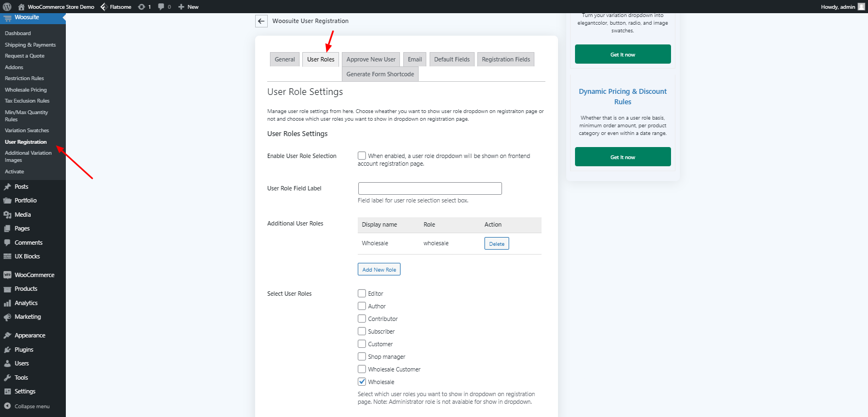Open UX Blocks via its sidebar icon
The image size is (868, 417).
[7, 256]
